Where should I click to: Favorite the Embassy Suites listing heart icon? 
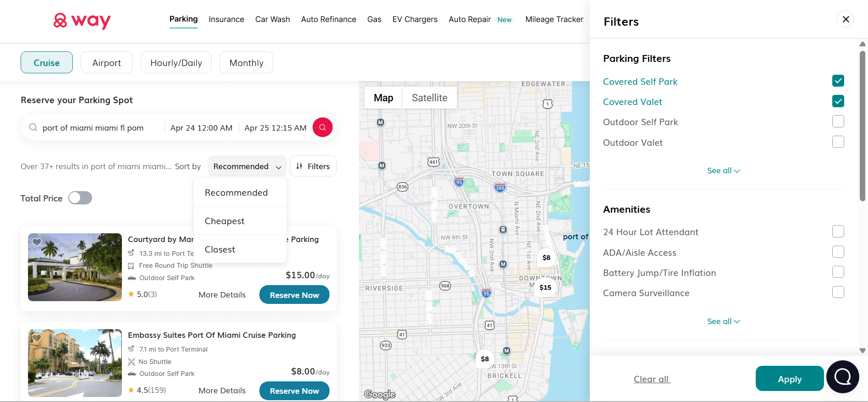point(37,338)
